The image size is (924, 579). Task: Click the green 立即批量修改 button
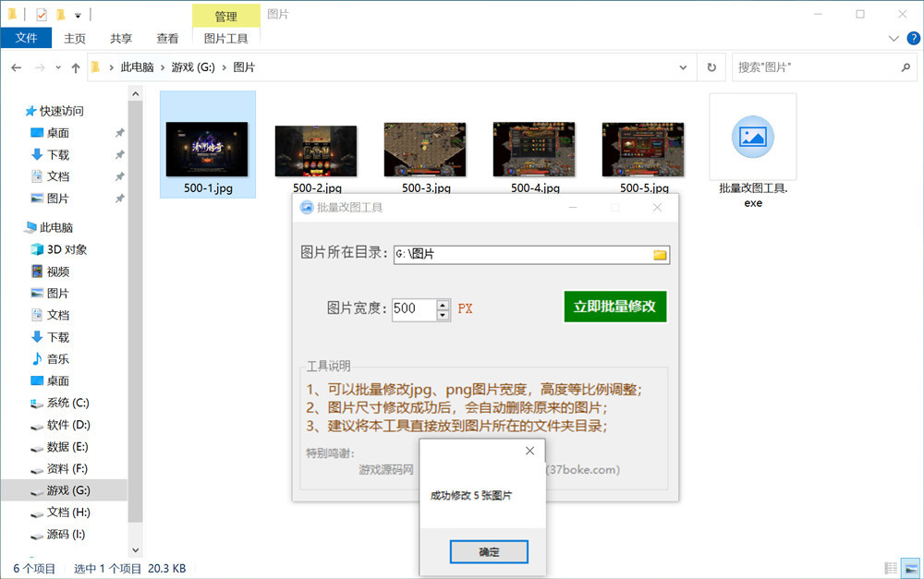tap(614, 307)
